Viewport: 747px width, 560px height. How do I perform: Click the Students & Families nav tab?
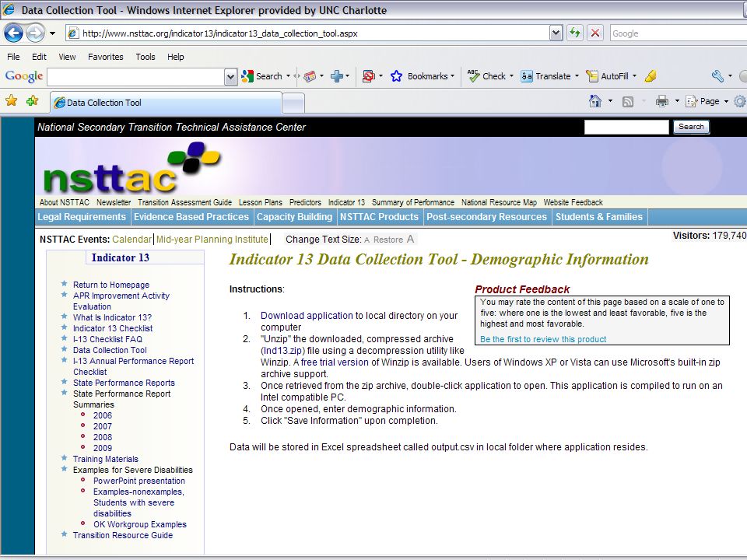pos(599,217)
